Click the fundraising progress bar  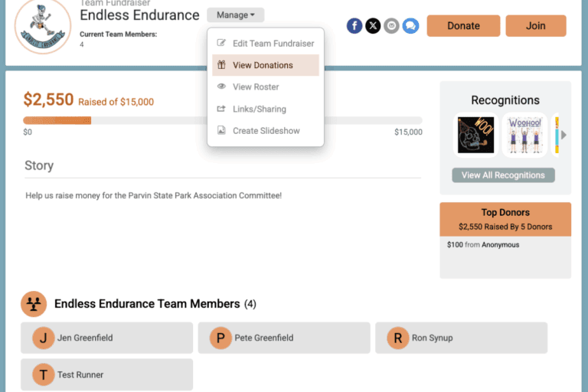pos(223,120)
